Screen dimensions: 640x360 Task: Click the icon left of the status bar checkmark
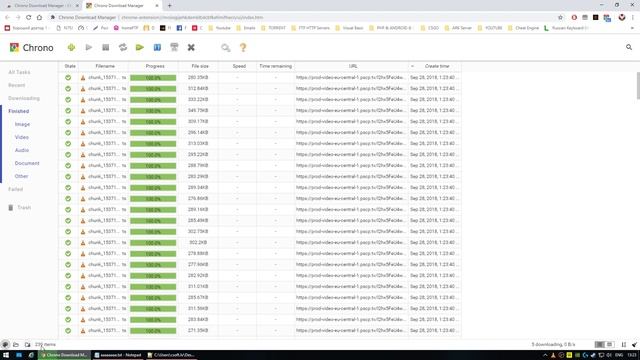624,344
